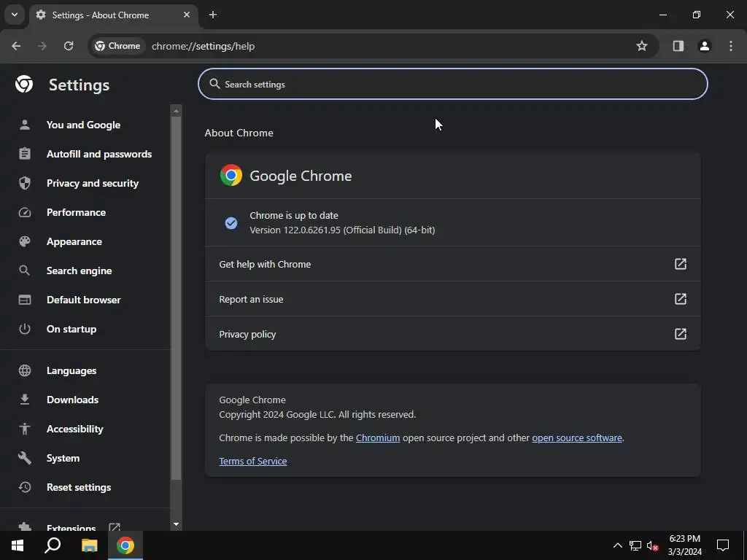Go to Privacy and security section

click(85, 183)
